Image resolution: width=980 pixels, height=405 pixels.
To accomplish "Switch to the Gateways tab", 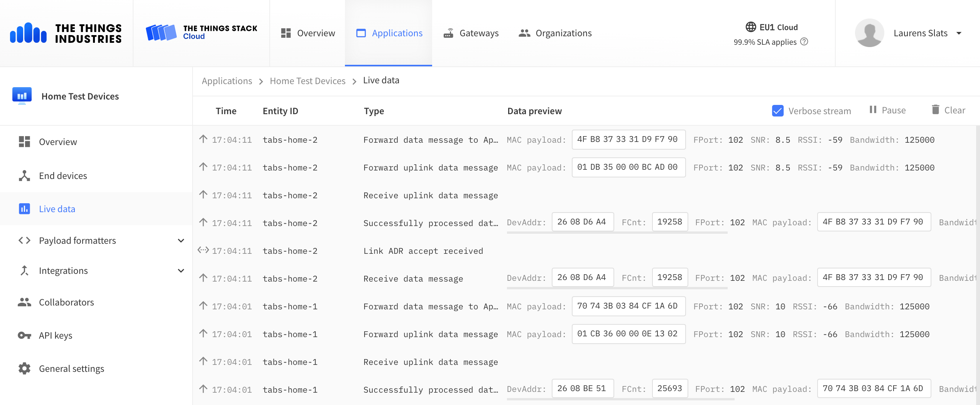I will point(471,33).
